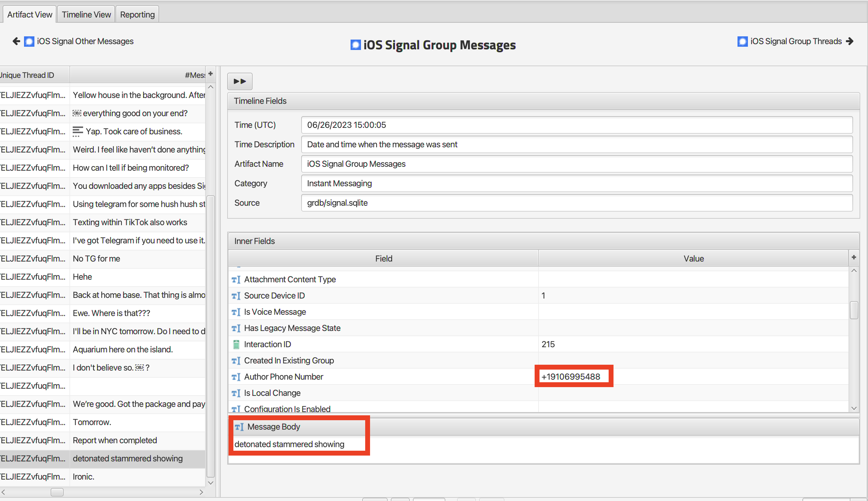Click text icon beside Is Voice Message
Viewport: 868px width, 501px height.
[236, 312]
